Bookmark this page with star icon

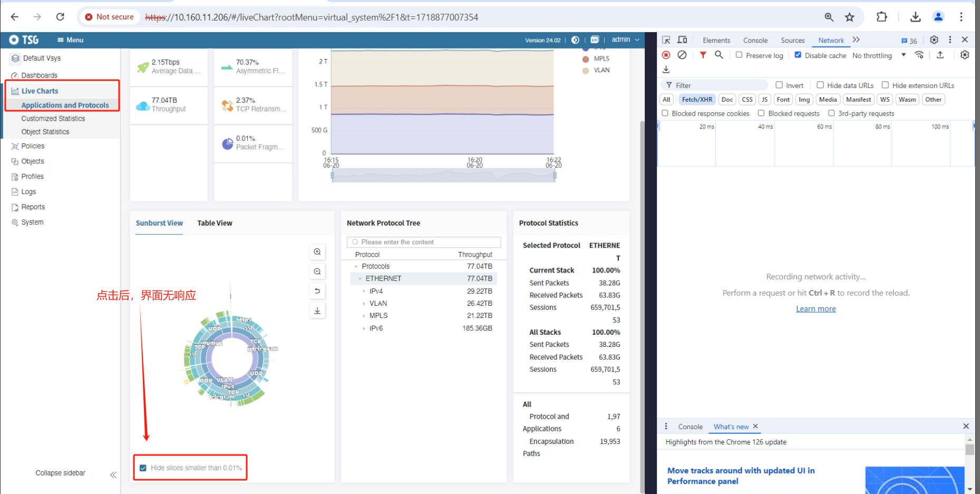[849, 17]
